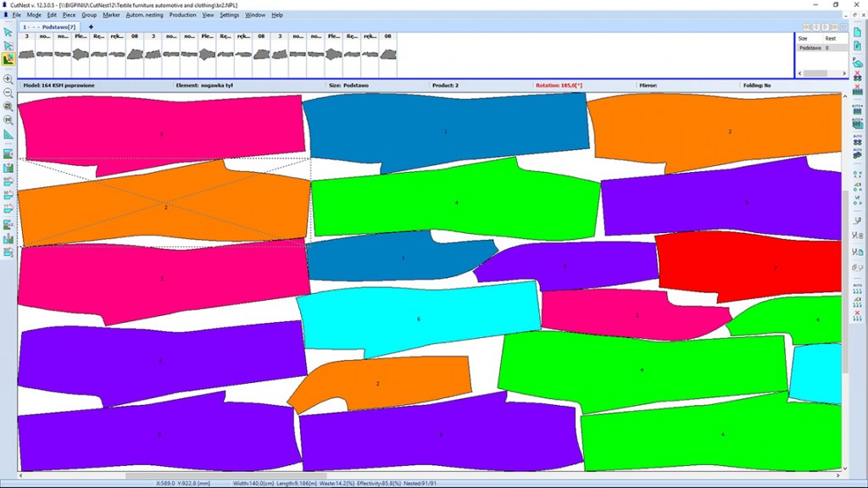Click the rotate 90 degrees icon
Image resolution: width=868 pixels, height=488 pixels.
8,195
